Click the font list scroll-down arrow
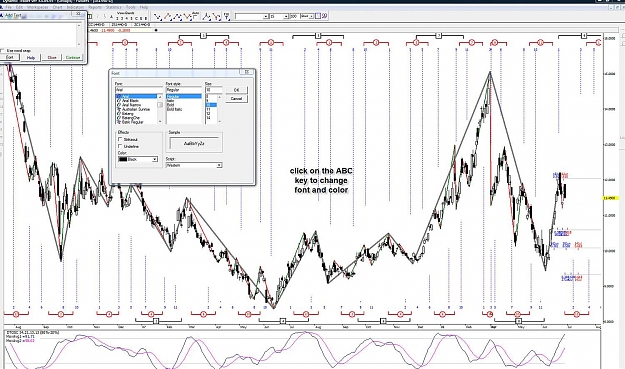 coord(160,122)
